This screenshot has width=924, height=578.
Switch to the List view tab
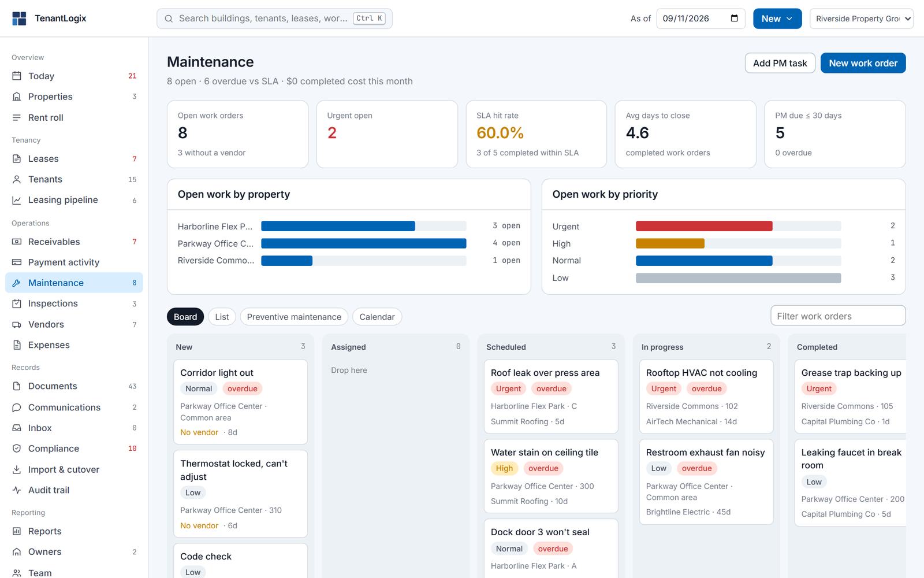[x=222, y=317]
